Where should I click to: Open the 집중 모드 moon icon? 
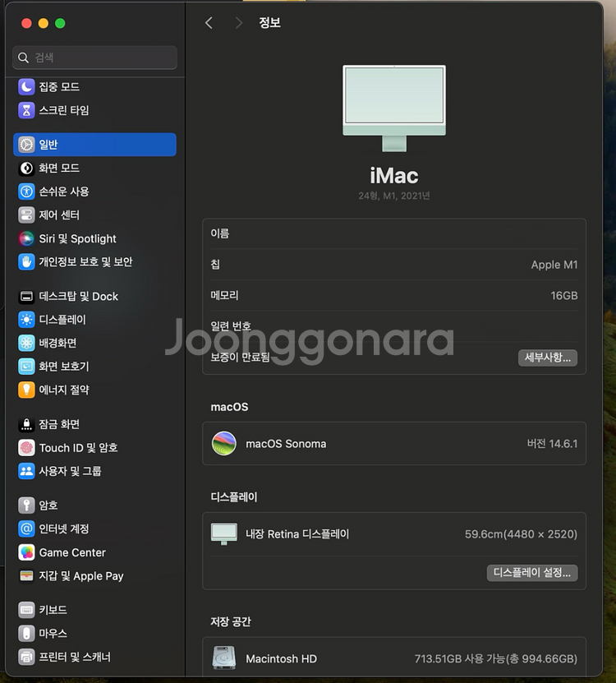click(26, 86)
